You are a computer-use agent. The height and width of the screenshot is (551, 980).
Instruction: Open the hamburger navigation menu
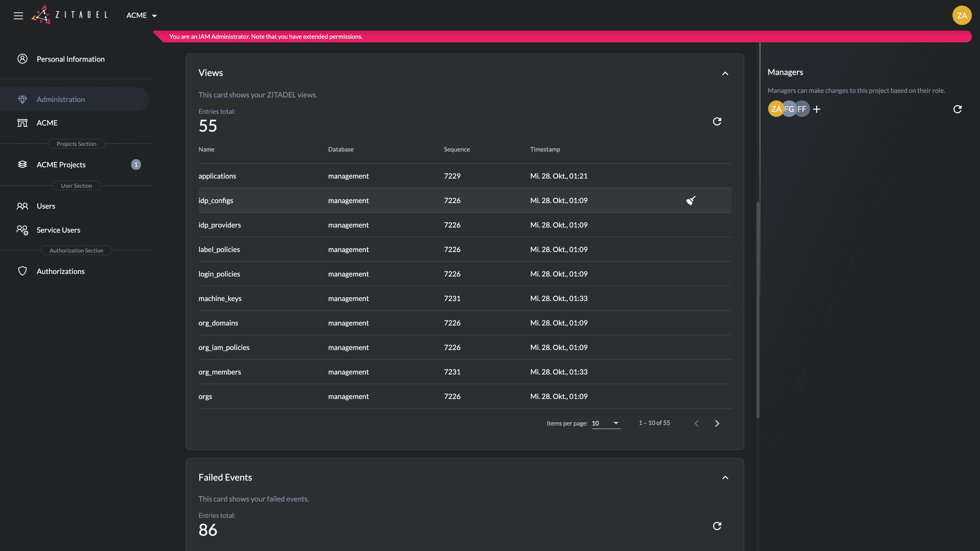[18, 16]
